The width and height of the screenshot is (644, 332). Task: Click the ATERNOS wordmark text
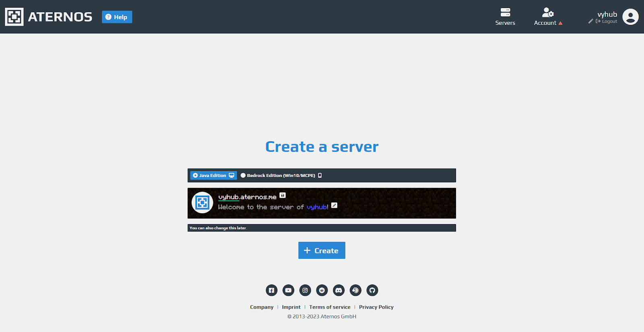pyautogui.click(x=60, y=17)
